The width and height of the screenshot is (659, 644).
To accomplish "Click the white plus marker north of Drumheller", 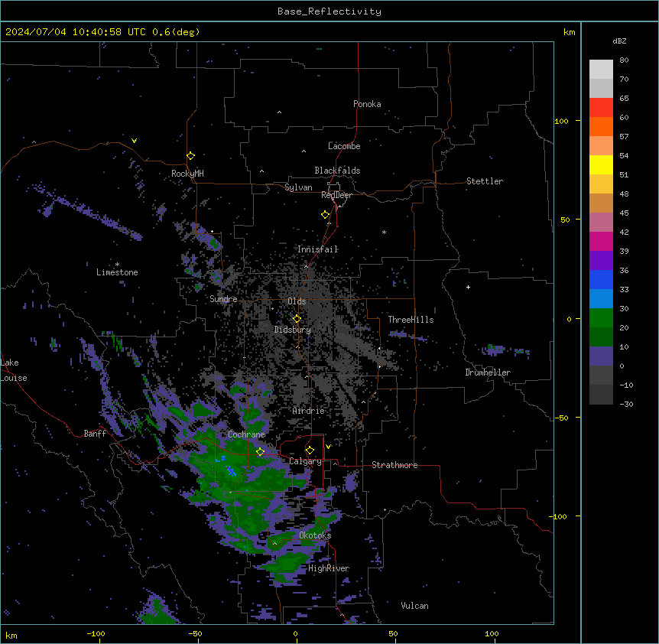I will click(x=468, y=287).
